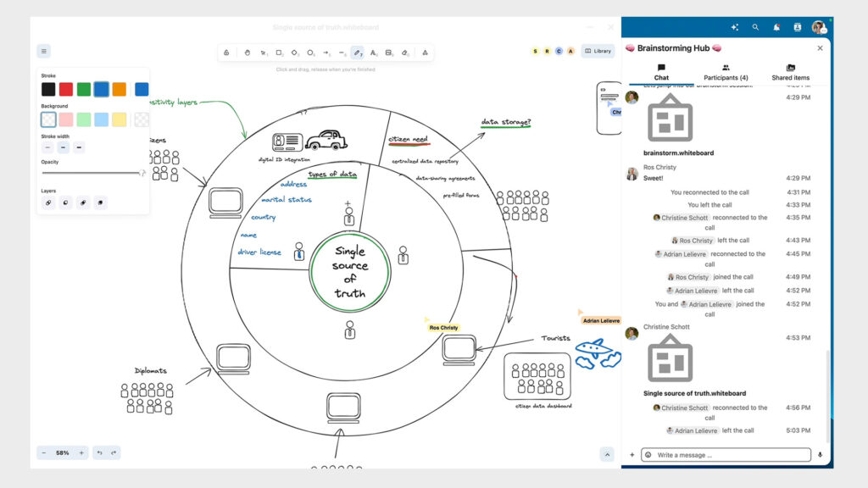Set medium stroke width
The image size is (868, 488).
[63, 147]
